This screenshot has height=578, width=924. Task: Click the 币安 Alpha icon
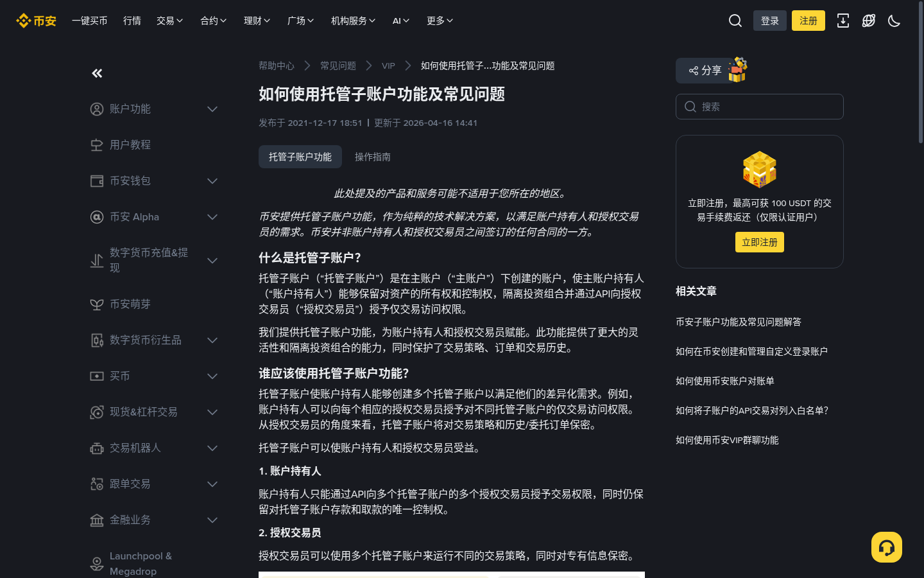[97, 217]
